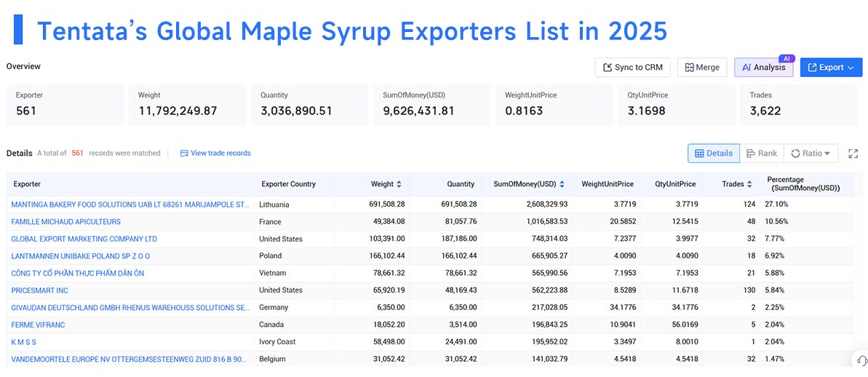The height and width of the screenshot is (377, 868).
Task: Click the fullscreen expand icon
Action: [853, 154]
